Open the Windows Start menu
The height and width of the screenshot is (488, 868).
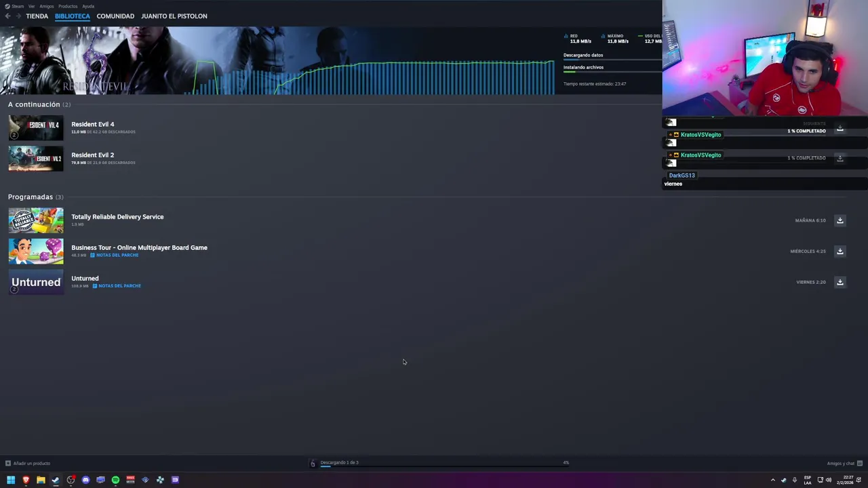tap(11, 480)
